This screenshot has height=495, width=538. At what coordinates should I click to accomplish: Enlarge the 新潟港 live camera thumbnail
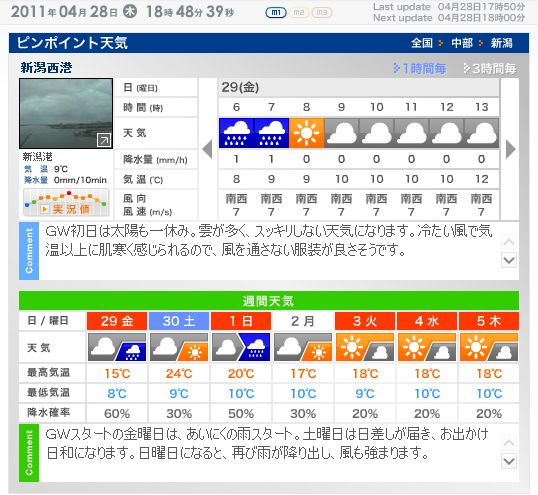(x=66, y=114)
